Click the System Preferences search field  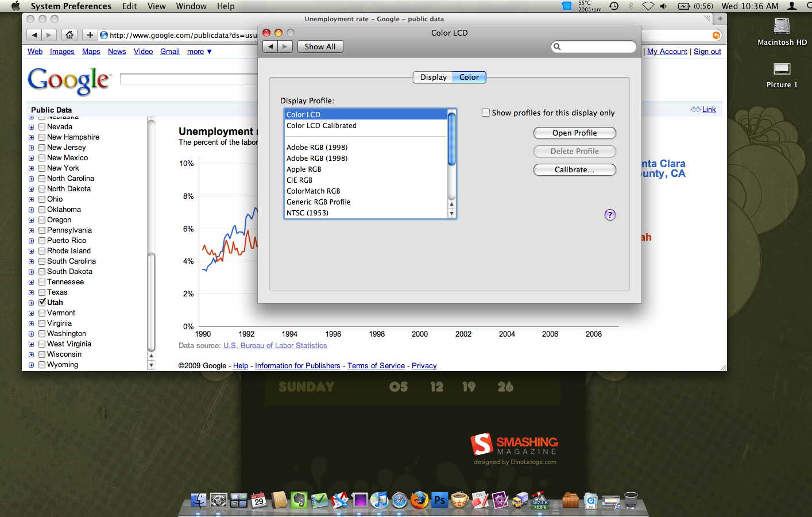pyautogui.click(x=594, y=47)
